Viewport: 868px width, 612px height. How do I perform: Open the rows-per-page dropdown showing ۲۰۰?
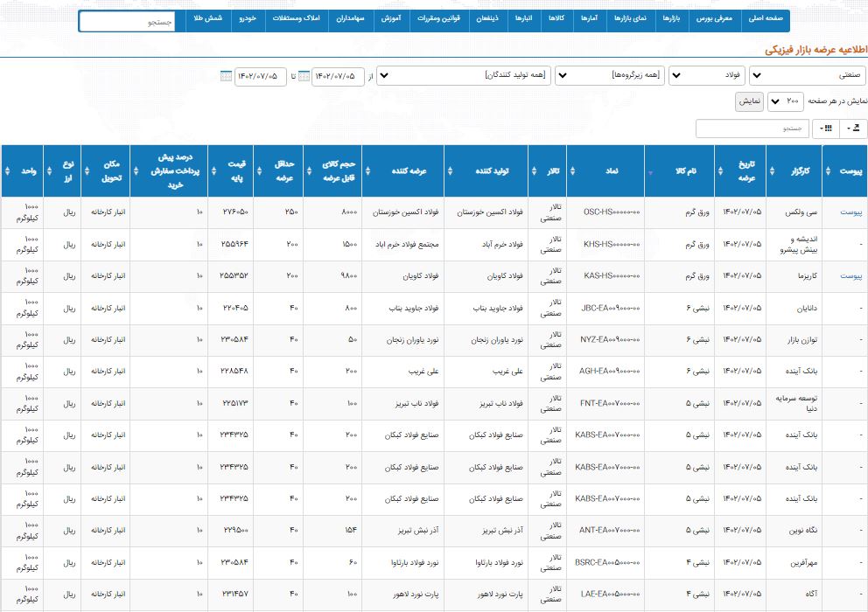(786, 101)
